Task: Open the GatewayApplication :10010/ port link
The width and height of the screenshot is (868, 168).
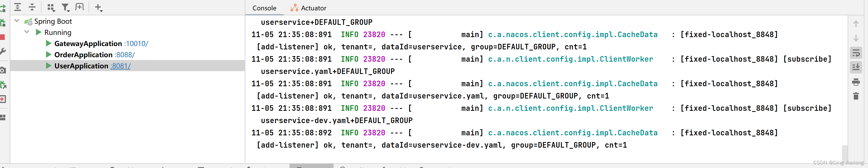Action: pos(136,44)
